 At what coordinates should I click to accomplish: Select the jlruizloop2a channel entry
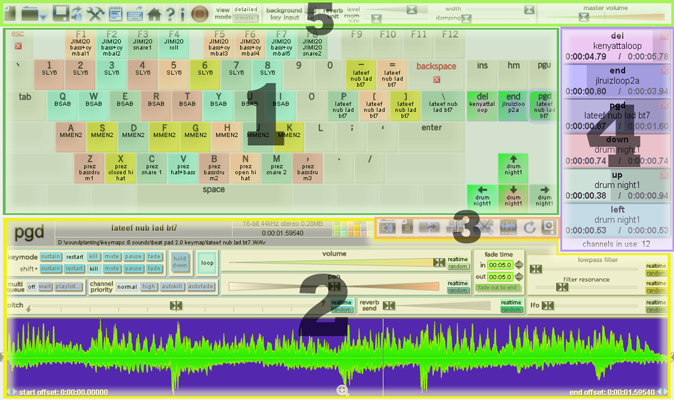[x=617, y=81]
